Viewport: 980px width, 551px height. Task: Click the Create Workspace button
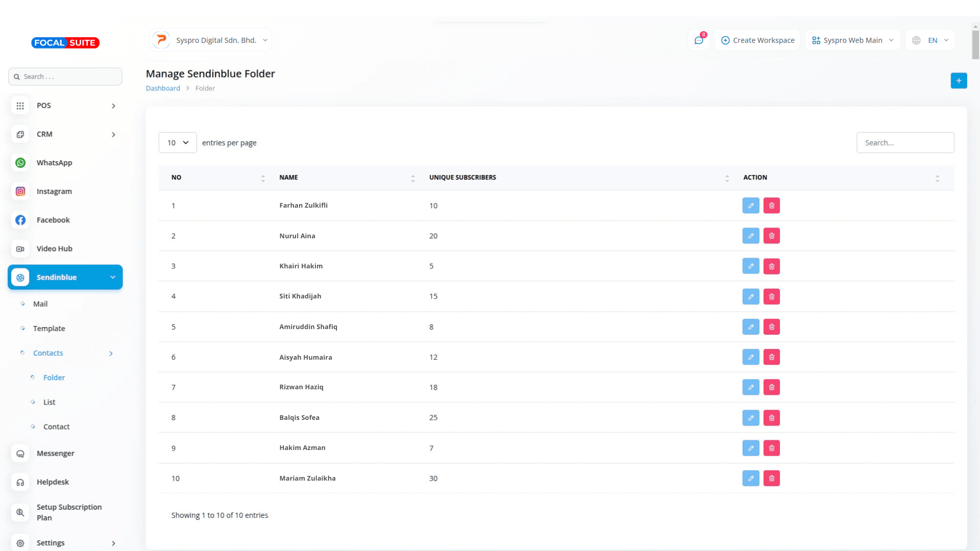[x=757, y=40]
